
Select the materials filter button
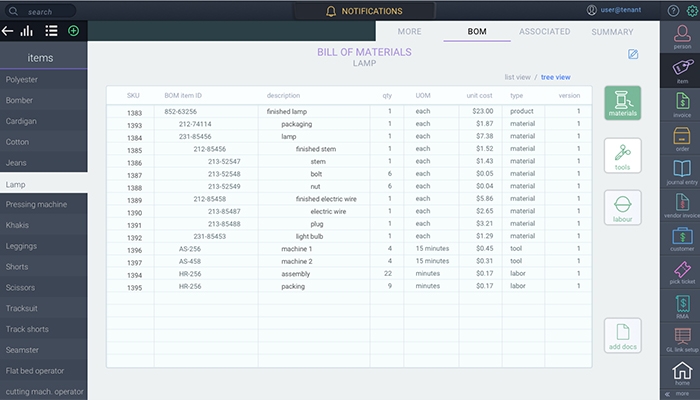(622, 105)
